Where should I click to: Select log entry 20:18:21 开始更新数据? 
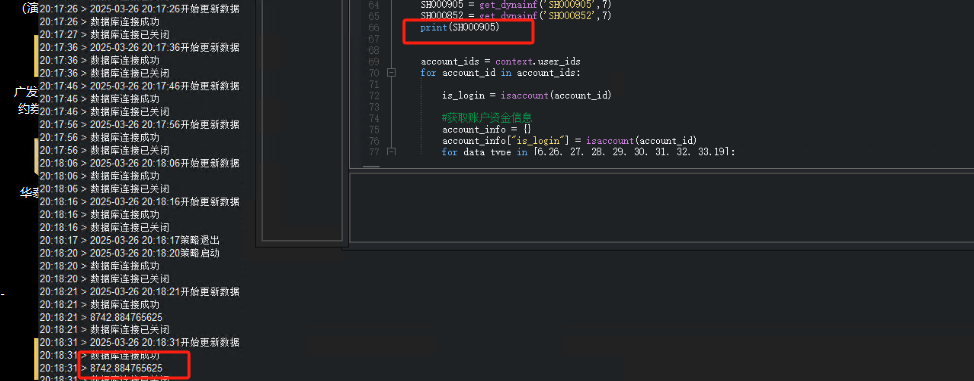click(x=139, y=291)
